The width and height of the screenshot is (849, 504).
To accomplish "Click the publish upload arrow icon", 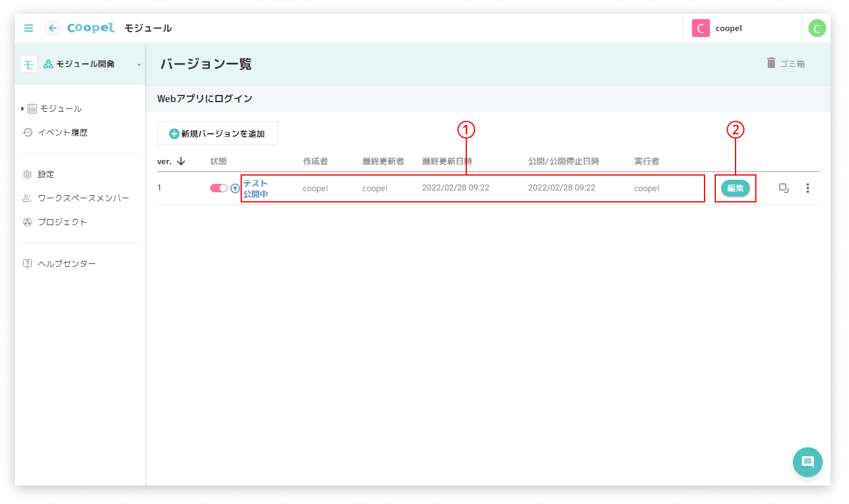I will pos(235,189).
